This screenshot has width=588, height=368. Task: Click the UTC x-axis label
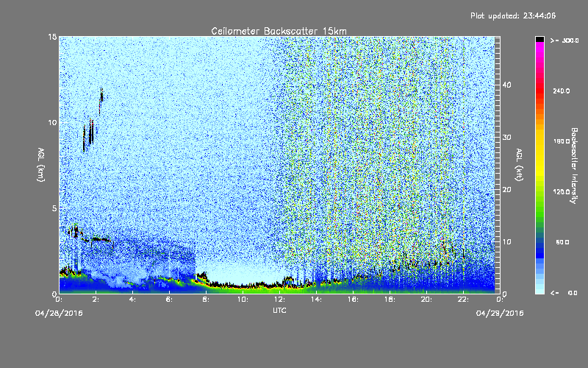pyautogui.click(x=279, y=310)
